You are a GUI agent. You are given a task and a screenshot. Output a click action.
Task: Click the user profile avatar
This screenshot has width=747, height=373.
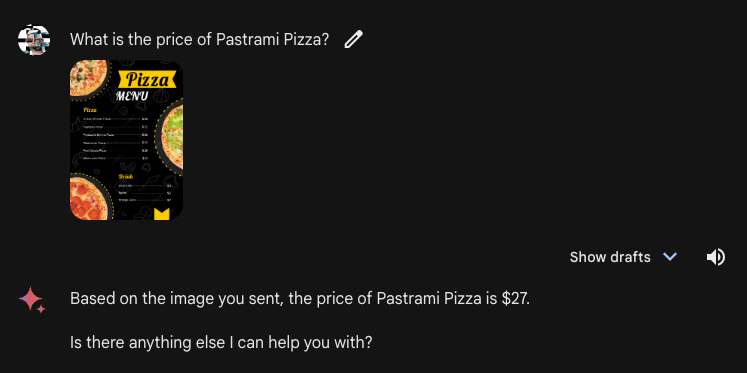click(x=34, y=40)
